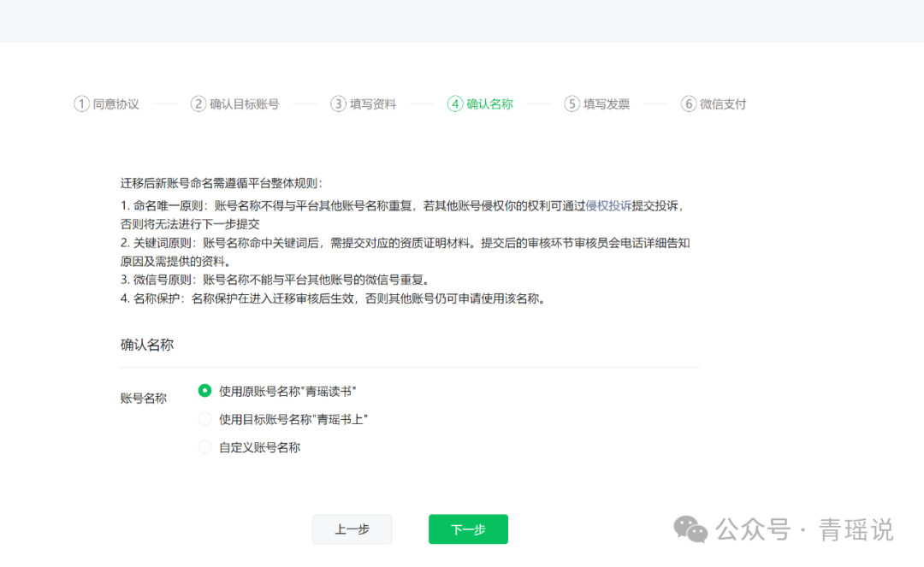The image size is (924, 567).
Task: Click the step 5 circle icon for 填写发票
Action: tap(571, 103)
